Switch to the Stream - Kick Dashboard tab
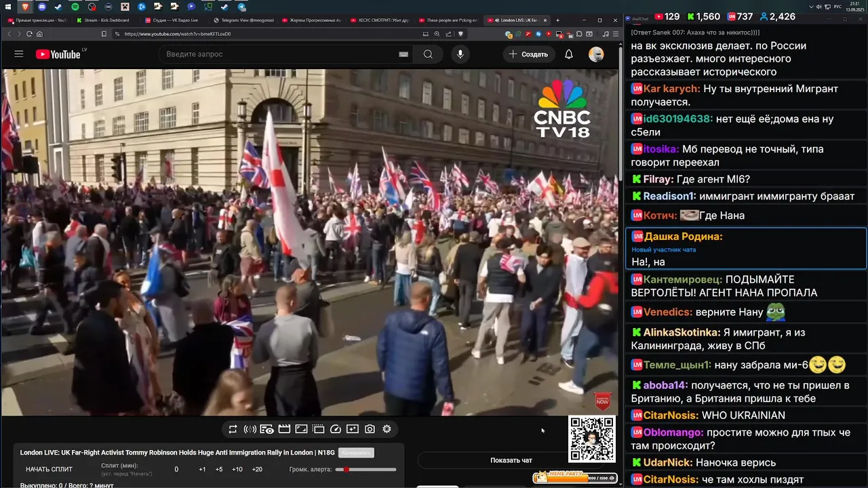Viewport: 868px width, 488px height. pos(104,20)
